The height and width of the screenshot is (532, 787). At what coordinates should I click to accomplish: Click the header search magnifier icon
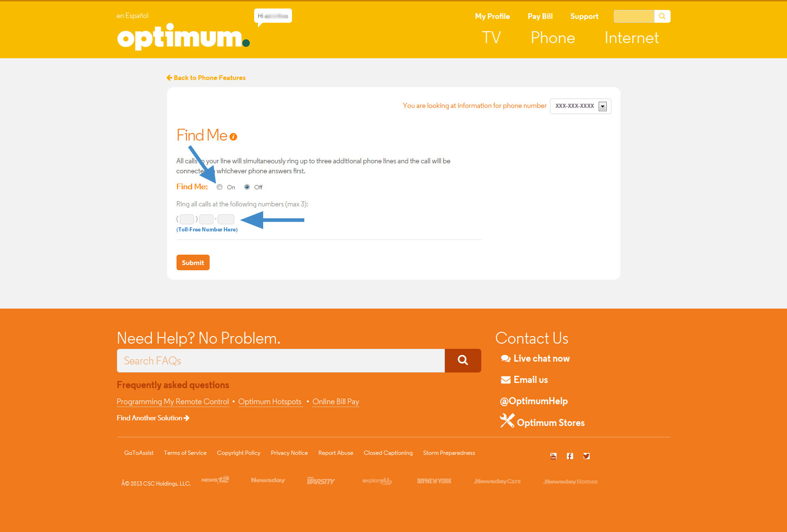tap(662, 16)
